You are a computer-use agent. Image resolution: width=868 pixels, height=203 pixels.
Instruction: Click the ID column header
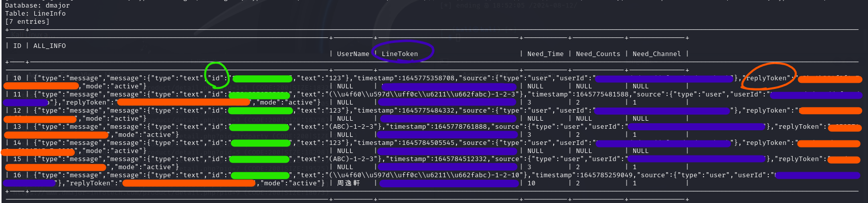(17, 46)
